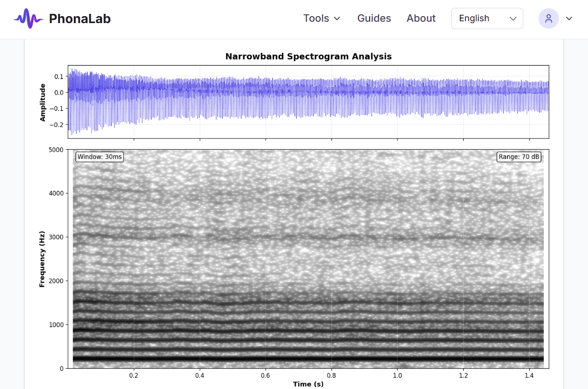Click the PhonaLab waveform logo icon

[x=29, y=18]
